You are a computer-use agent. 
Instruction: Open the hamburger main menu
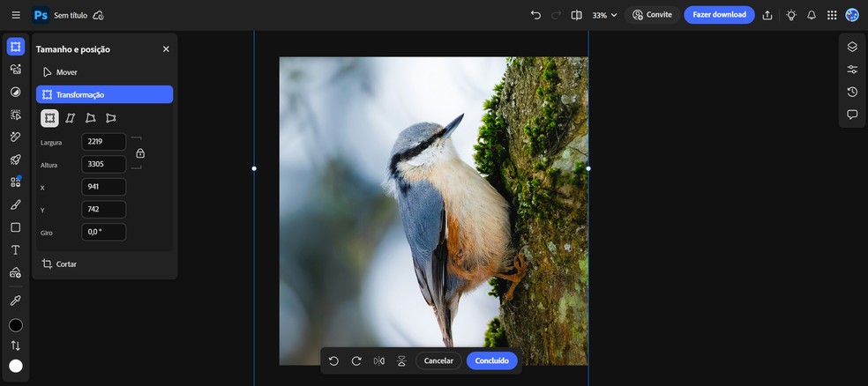pyautogui.click(x=16, y=15)
